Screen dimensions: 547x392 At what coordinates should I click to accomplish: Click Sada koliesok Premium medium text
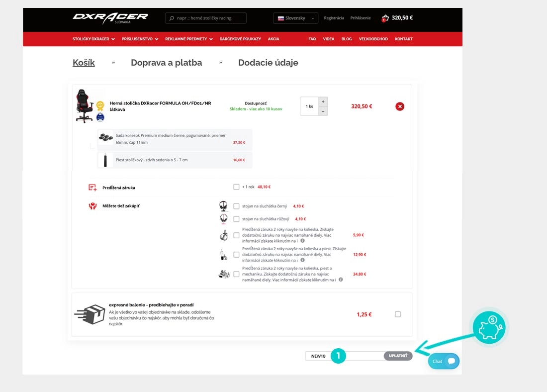tap(171, 139)
